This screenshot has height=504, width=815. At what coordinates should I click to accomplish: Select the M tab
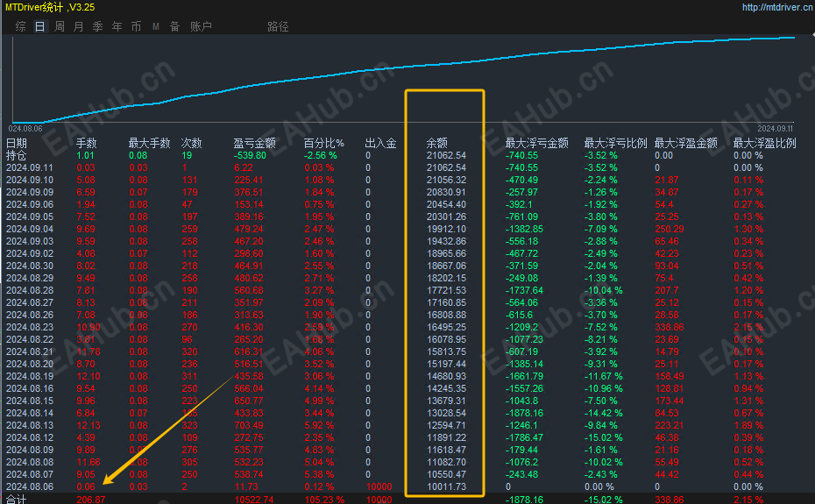[x=155, y=26]
